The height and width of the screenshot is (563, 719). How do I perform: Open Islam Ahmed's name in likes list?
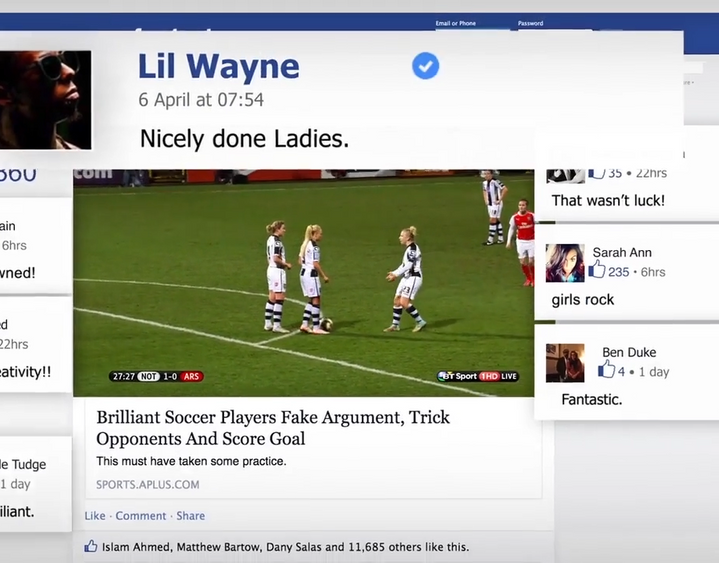point(136,547)
